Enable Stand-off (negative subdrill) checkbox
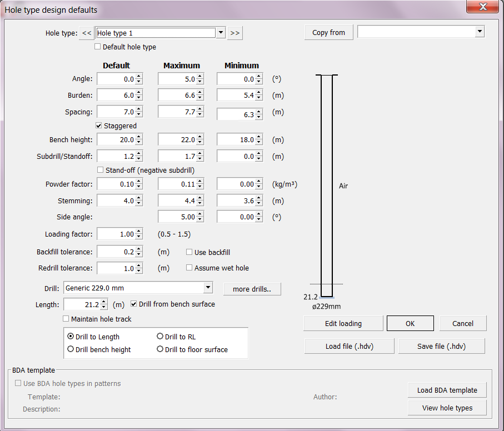Screen dimensions: 504x431 pyautogui.click(x=100, y=169)
